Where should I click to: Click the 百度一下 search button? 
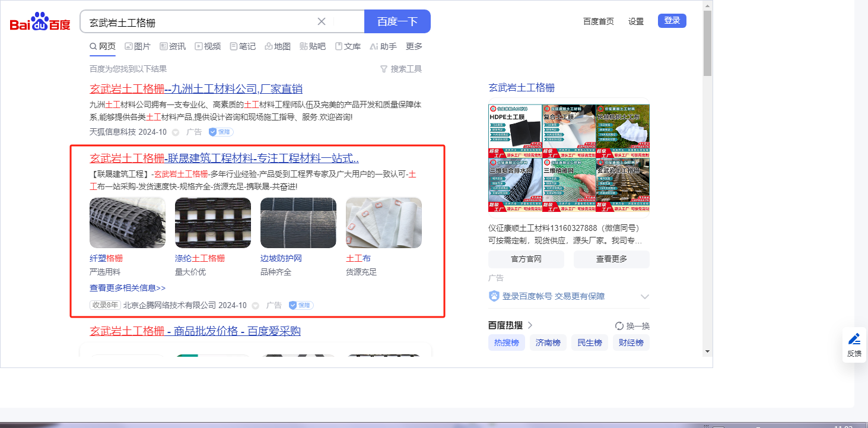click(x=398, y=22)
